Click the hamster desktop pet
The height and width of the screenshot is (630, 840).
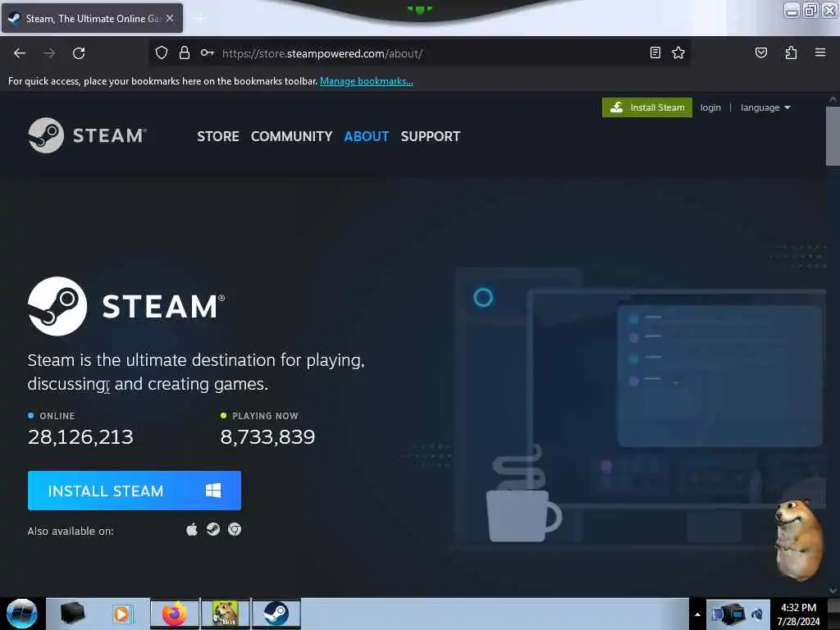coord(799,540)
